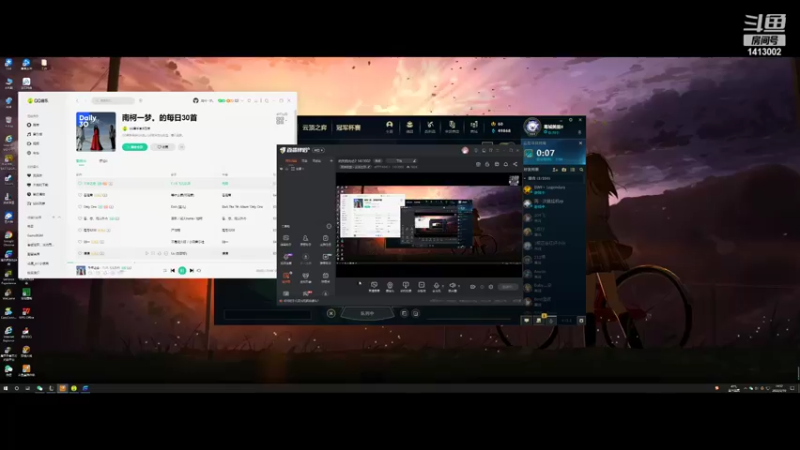Click the orange highlighted tool in the tools grid

point(286,277)
